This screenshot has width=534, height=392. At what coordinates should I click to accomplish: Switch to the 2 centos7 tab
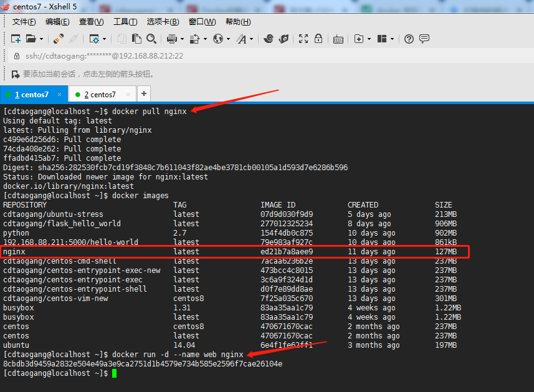click(100, 95)
